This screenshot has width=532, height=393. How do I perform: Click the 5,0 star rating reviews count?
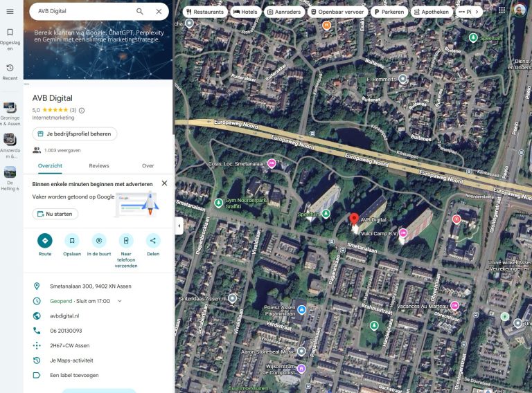(73, 110)
